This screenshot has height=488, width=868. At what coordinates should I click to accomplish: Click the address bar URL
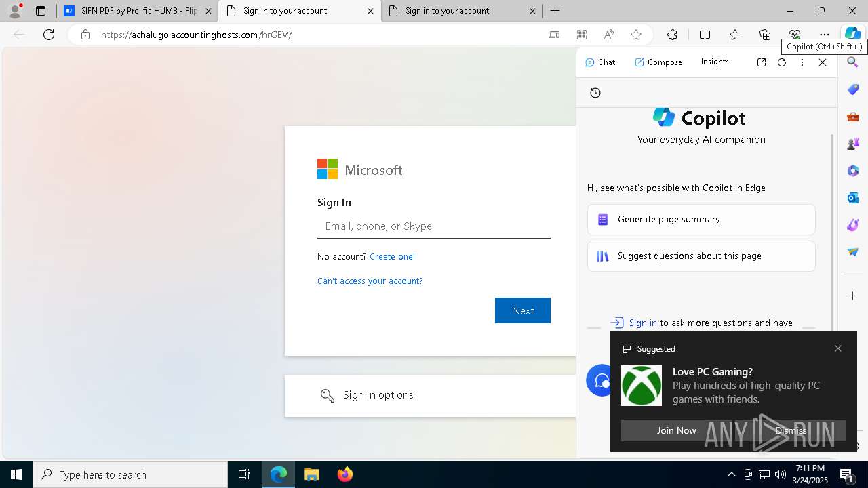(197, 35)
